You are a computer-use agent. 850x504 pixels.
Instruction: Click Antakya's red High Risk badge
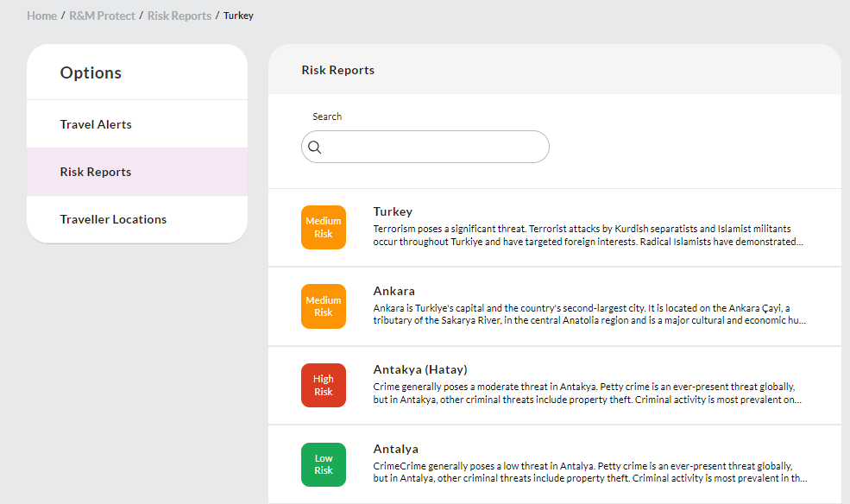tap(324, 385)
